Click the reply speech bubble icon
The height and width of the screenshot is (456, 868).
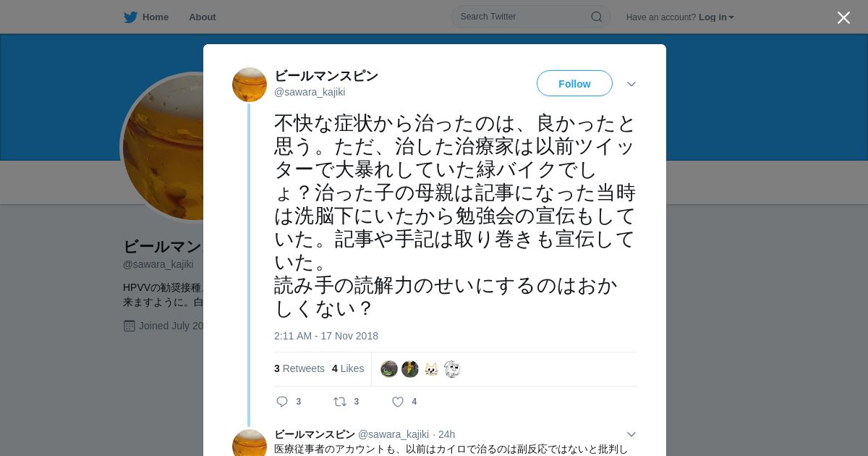[282, 402]
